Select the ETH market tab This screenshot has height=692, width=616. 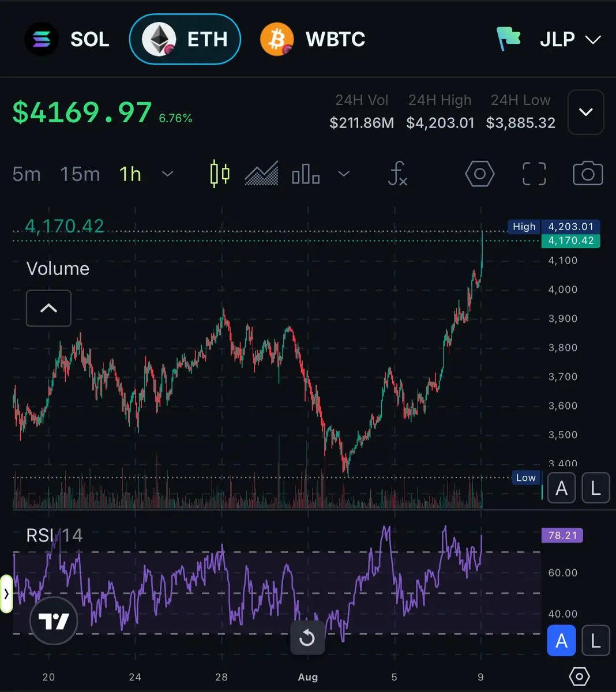(185, 39)
